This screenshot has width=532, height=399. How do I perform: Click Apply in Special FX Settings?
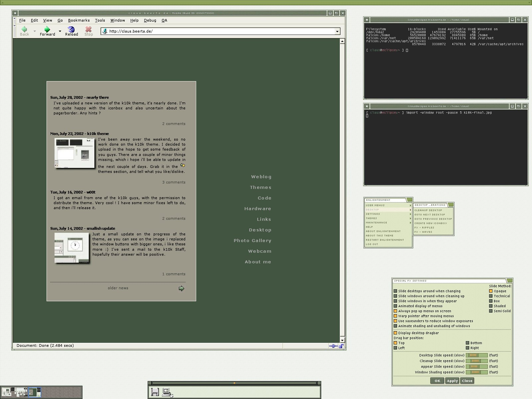click(452, 381)
